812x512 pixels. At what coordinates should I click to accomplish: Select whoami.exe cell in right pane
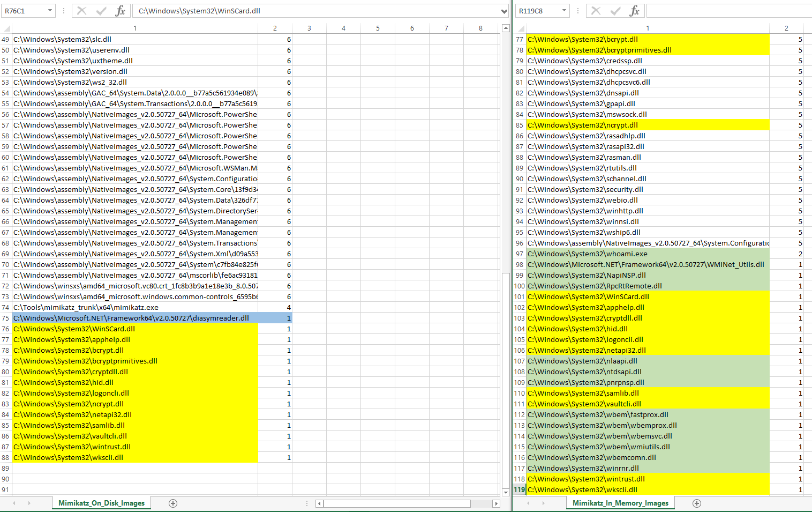pos(648,254)
